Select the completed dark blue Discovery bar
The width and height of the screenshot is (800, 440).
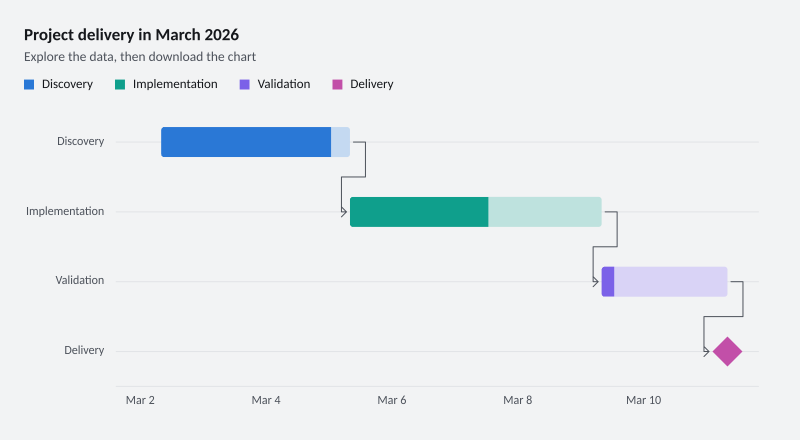(246, 142)
